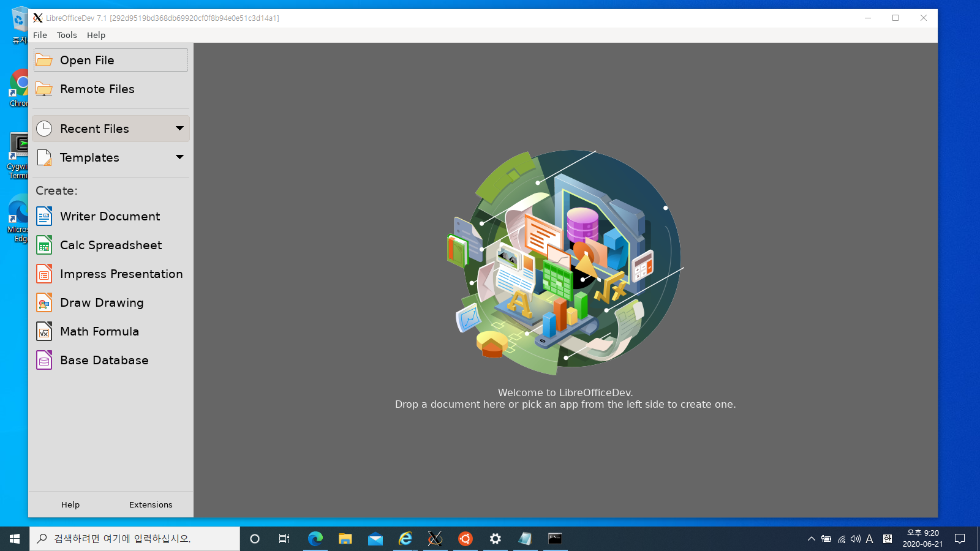Create a new Impress Presentation
The image size is (980, 551).
[110, 274]
